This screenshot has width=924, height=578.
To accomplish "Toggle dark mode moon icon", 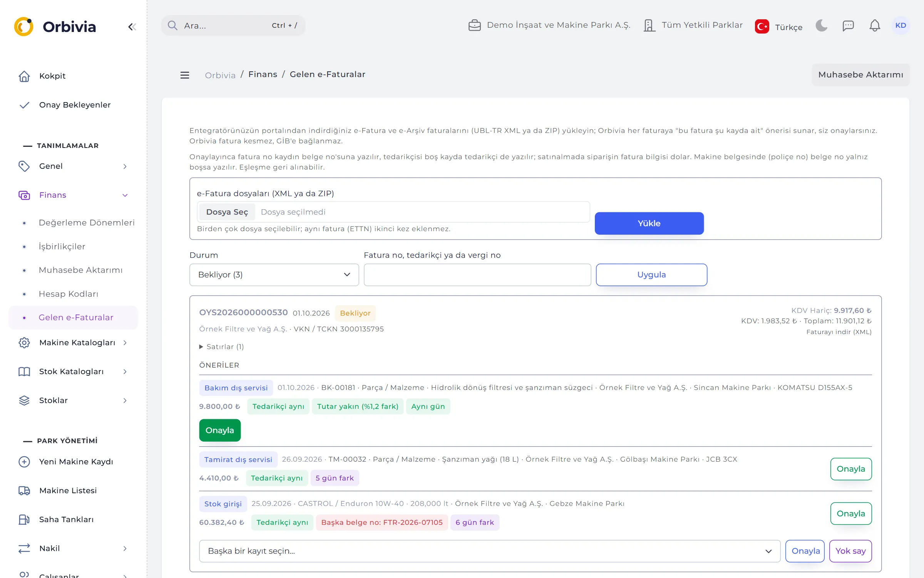I will click(x=821, y=25).
